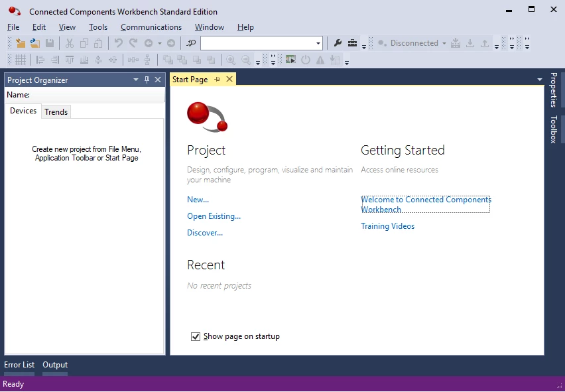The width and height of the screenshot is (565, 392).
Task: Open the Navigate Backward history dropdown arrow
Action: [159, 43]
